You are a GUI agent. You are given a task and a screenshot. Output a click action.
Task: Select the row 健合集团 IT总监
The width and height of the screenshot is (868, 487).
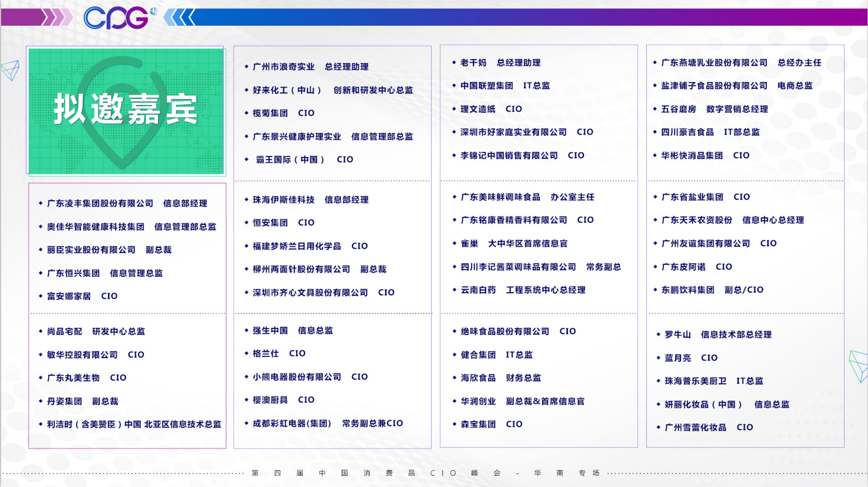point(492,355)
